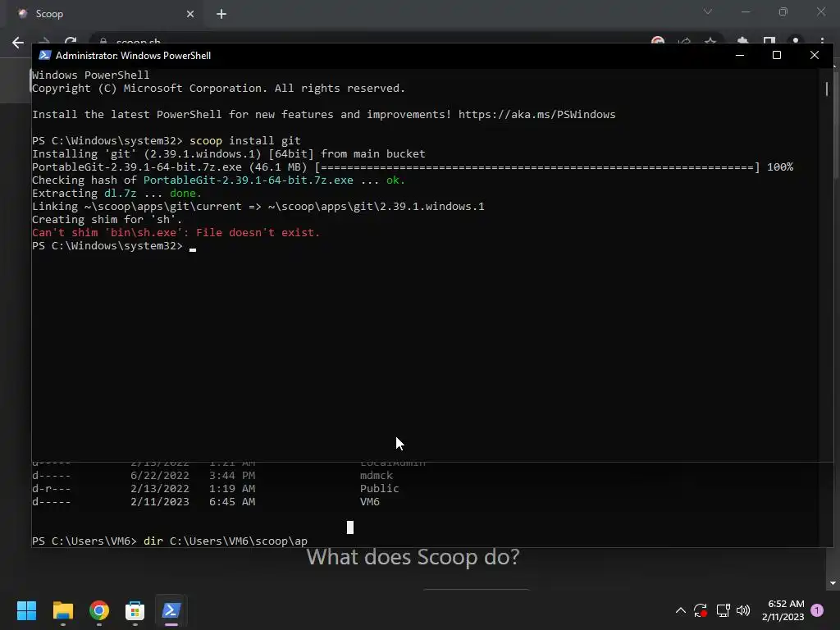
Task: Click the red extension icon in the address bar
Action: 658,41
